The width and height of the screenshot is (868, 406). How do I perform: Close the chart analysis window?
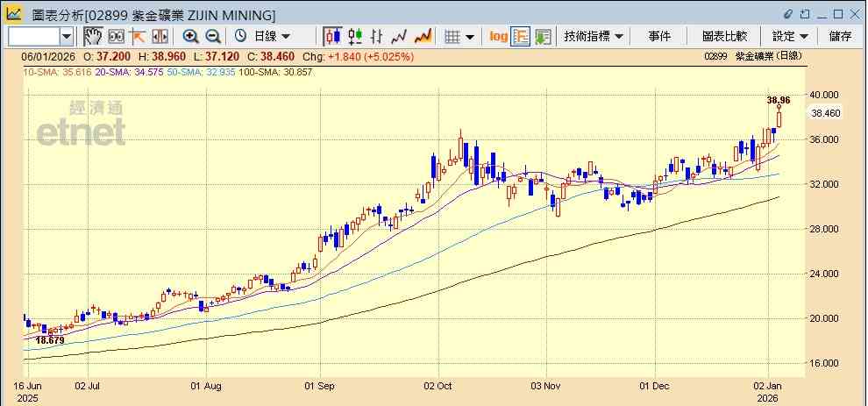(x=855, y=13)
